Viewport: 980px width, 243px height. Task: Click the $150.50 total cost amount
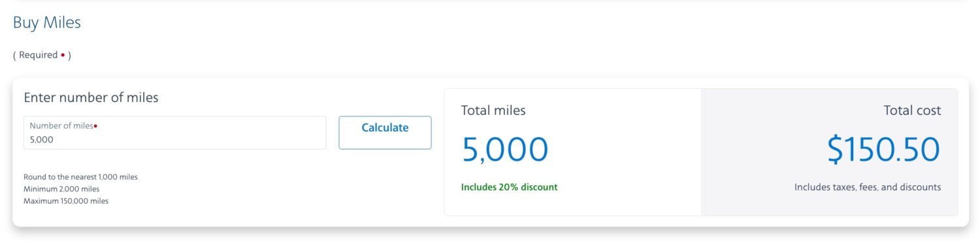pos(884,150)
